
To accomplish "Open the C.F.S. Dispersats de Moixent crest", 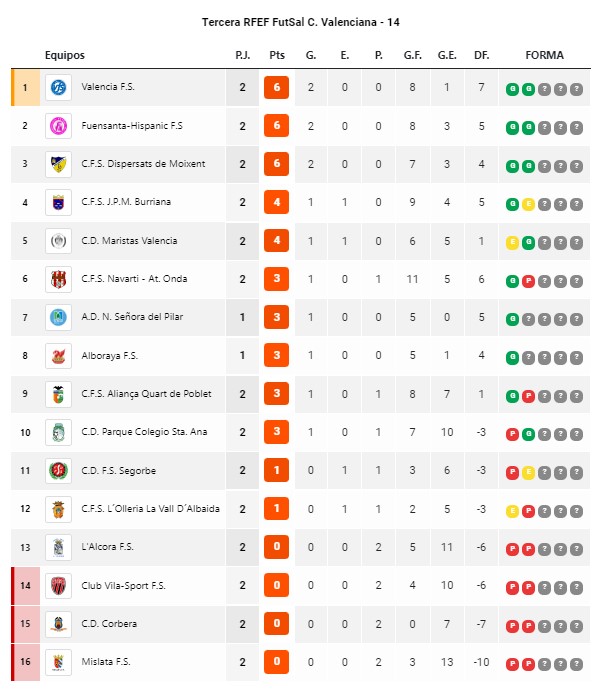I will [58, 164].
